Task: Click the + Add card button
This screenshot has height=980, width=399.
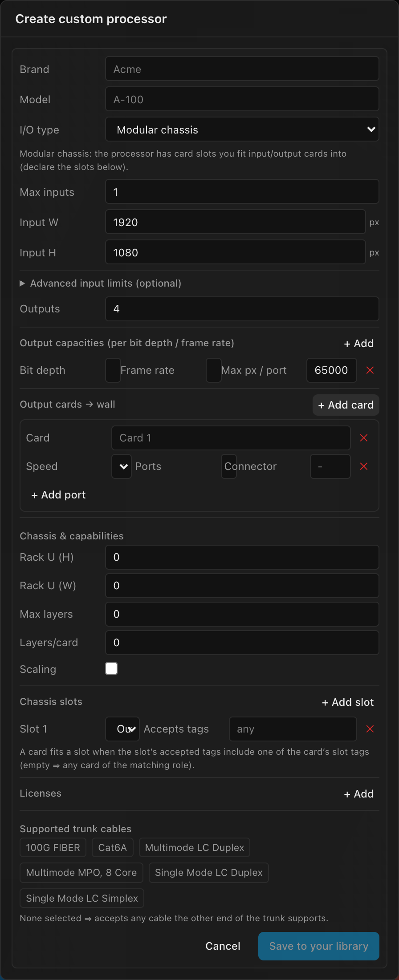Action: click(x=346, y=405)
